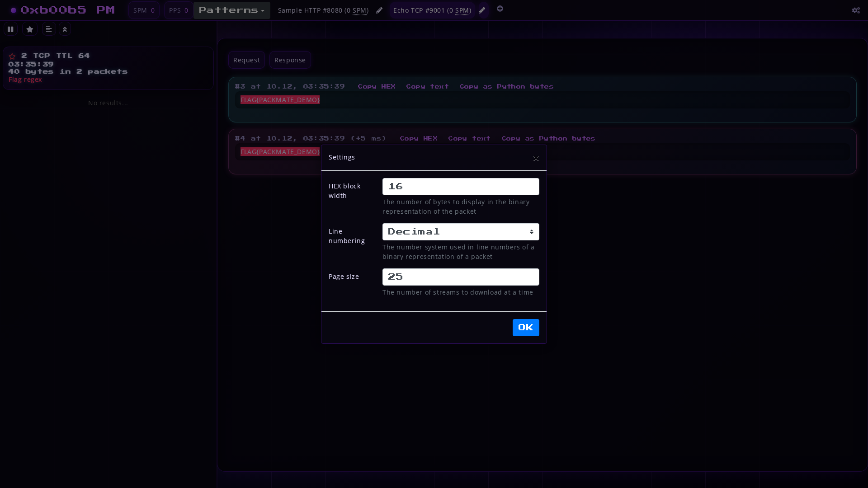Edit the Sample HTTP #8080 service
The height and width of the screenshot is (488, 868).
pyautogui.click(x=379, y=10)
